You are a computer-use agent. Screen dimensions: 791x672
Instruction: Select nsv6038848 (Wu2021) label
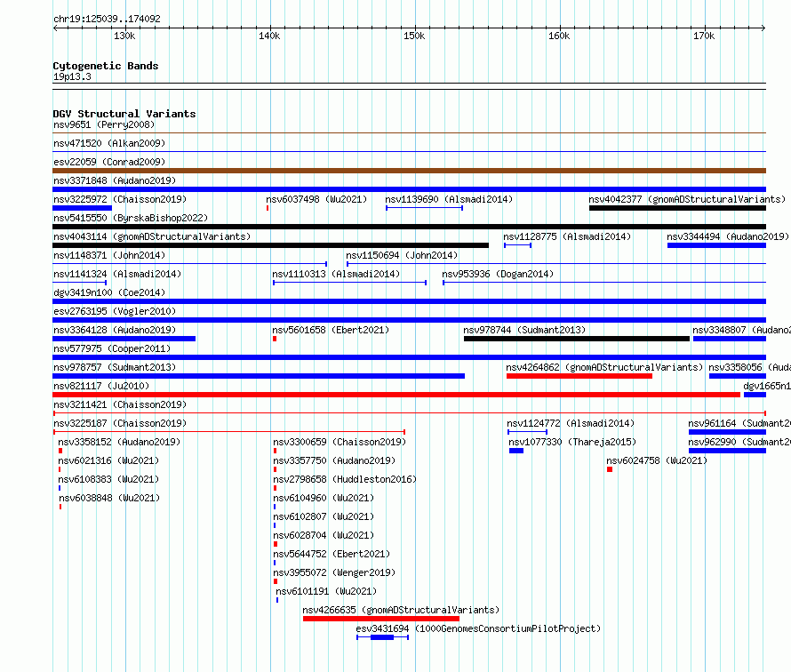pyautogui.click(x=109, y=498)
